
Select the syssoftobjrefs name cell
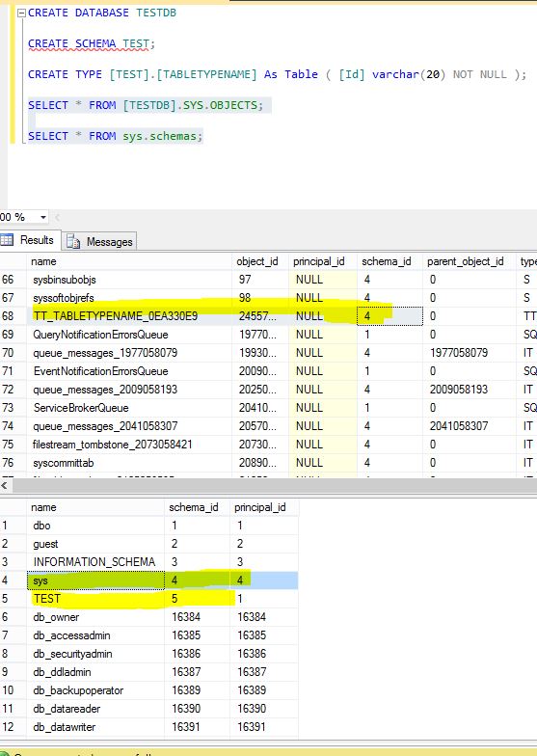point(129,298)
